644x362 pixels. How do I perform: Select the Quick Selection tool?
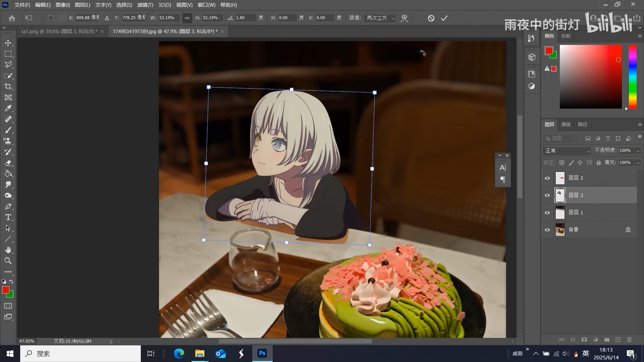pyautogui.click(x=8, y=76)
